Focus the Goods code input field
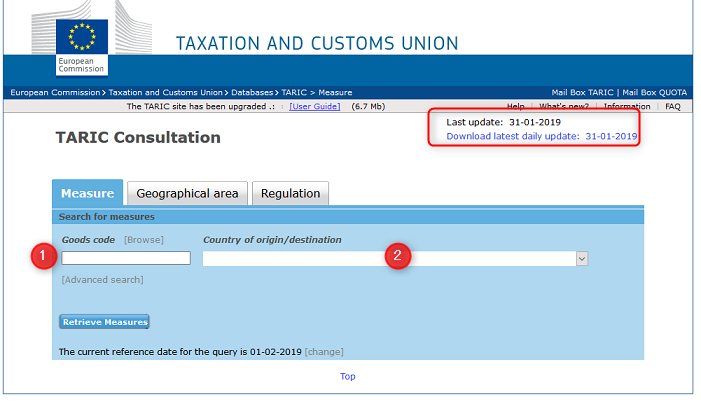701x404 pixels. pos(126,258)
